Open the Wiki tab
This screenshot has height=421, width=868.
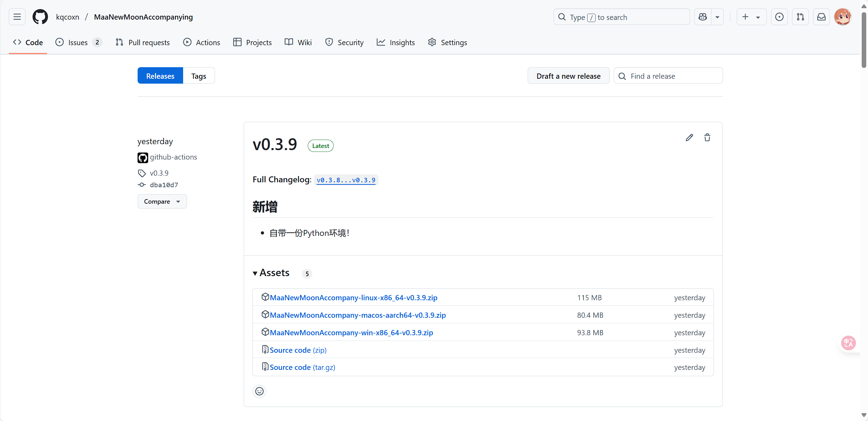point(298,42)
